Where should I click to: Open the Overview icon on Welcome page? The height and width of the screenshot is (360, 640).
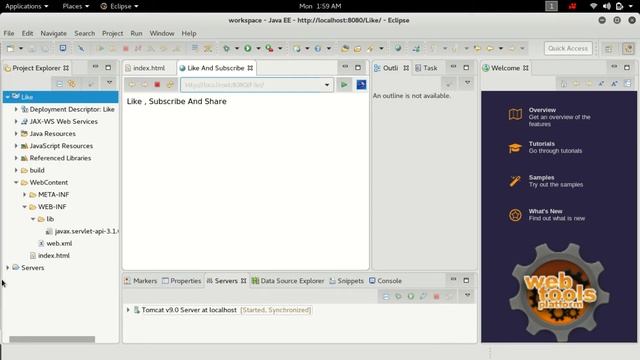coord(515,114)
